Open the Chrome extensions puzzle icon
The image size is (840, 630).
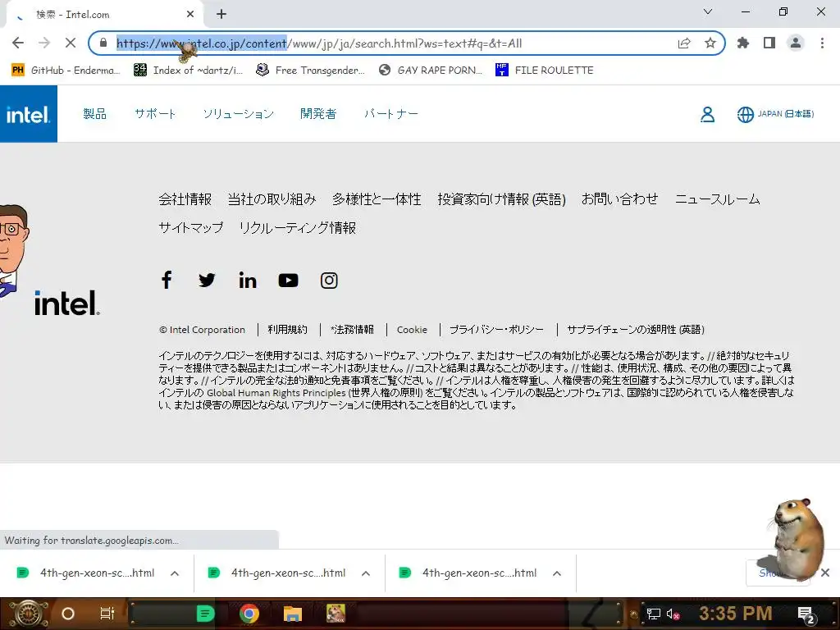743,43
